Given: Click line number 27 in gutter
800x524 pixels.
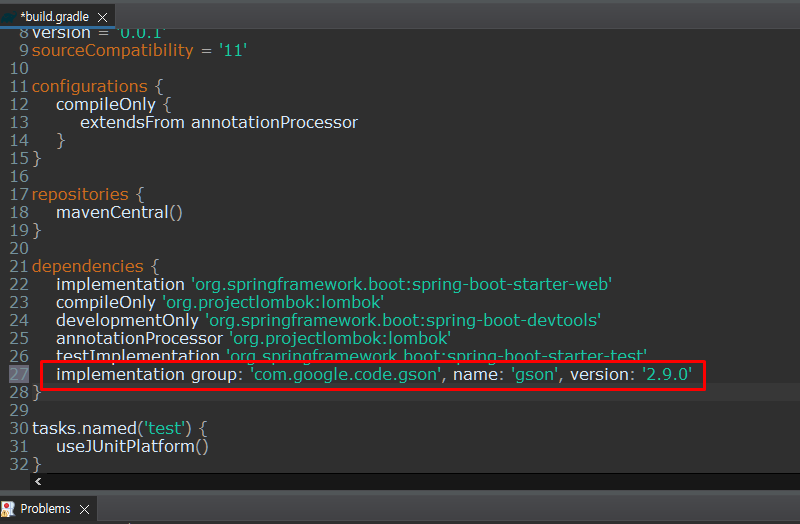Looking at the screenshot, I should [19, 375].
